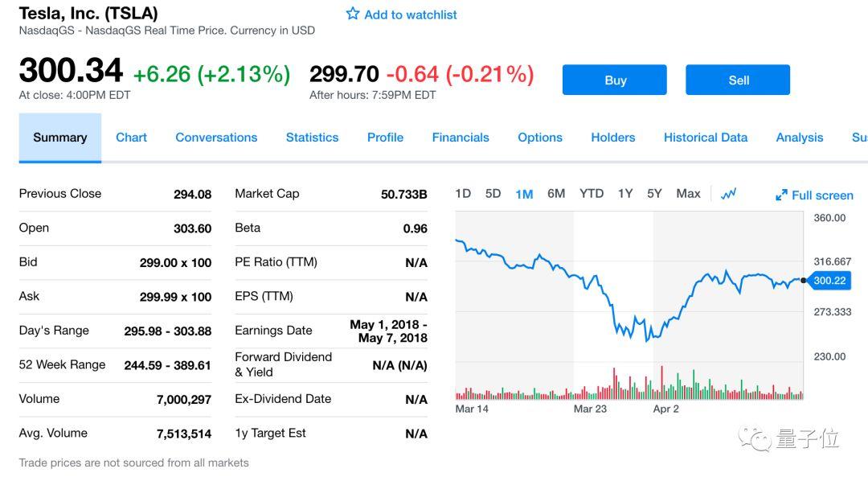
Task: Open the chart indicators line icon
Action: click(x=728, y=194)
